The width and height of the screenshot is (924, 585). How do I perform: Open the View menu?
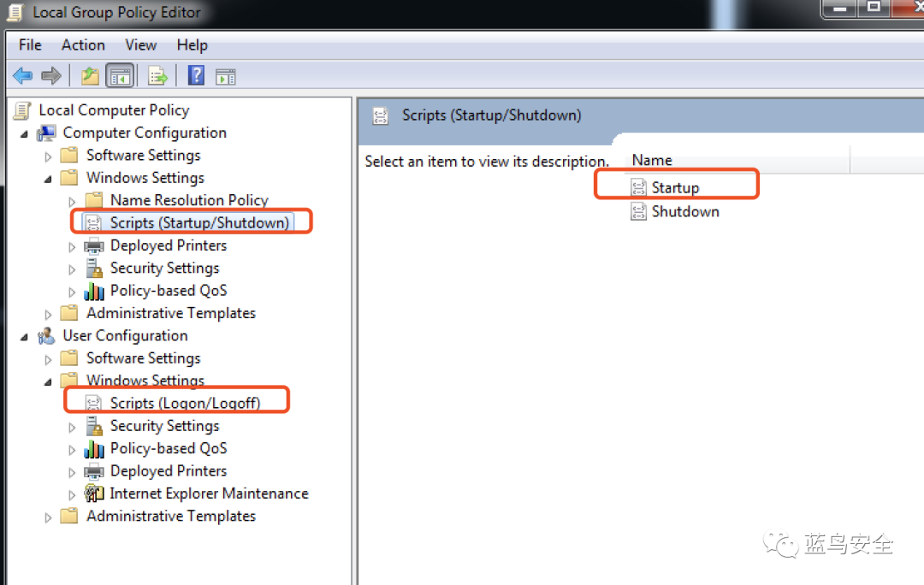pos(141,44)
